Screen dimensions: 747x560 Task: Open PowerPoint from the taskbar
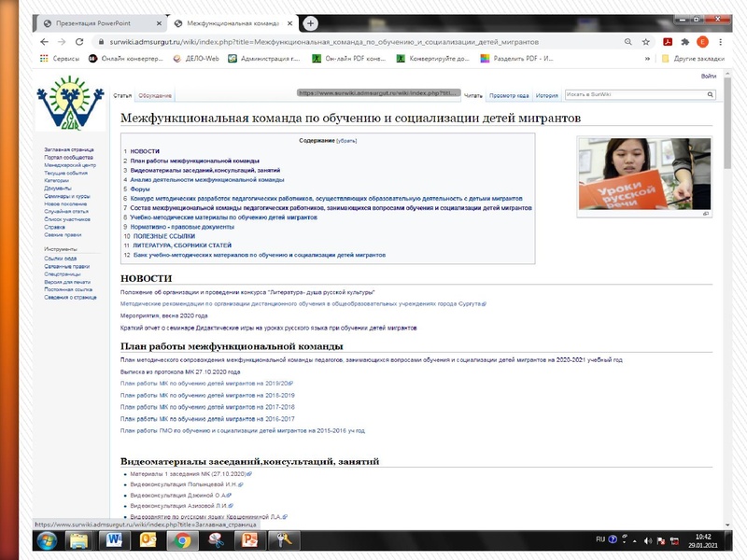(x=249, y=540)
